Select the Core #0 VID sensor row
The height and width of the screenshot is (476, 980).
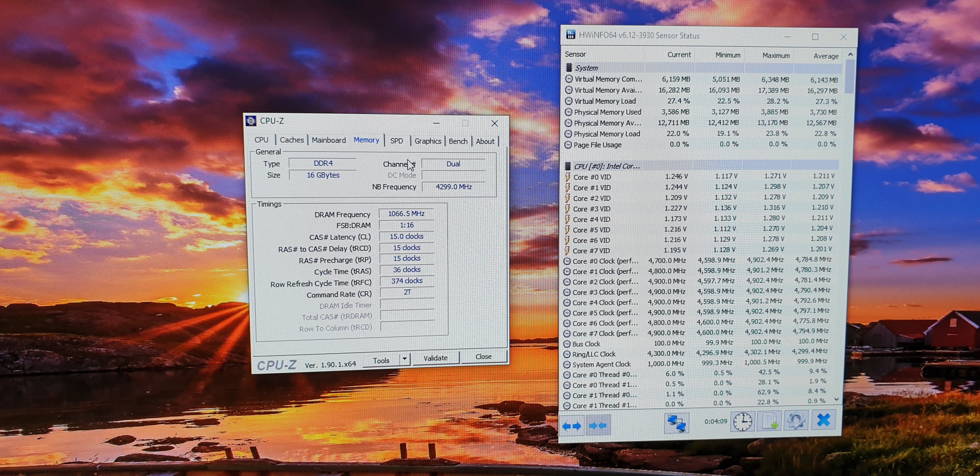click(x=592, y=177)
